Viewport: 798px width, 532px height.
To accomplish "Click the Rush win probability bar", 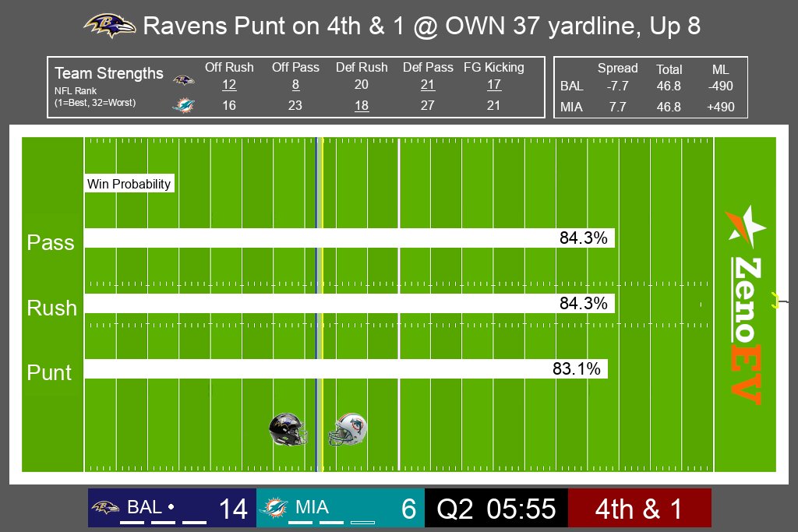I will 350,303.
